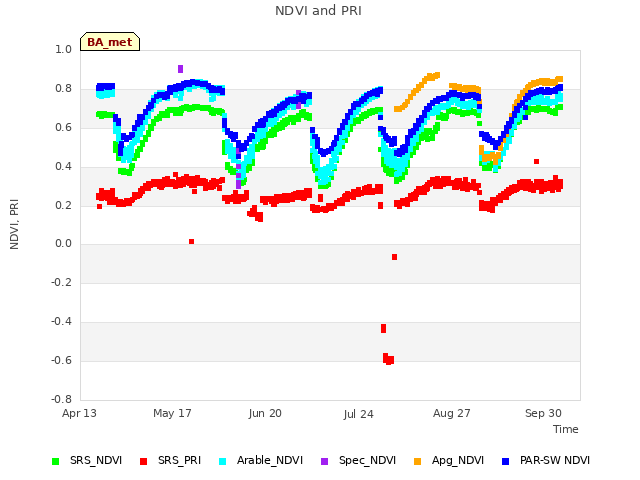
Task: Click the May 17 x-axis tick label
Action: point(172,413)
